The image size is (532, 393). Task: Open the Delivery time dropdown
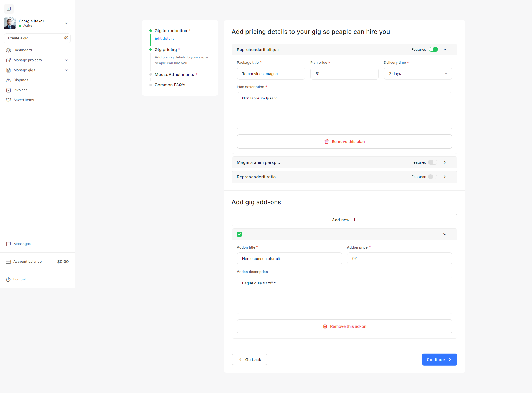coord(418,74)
